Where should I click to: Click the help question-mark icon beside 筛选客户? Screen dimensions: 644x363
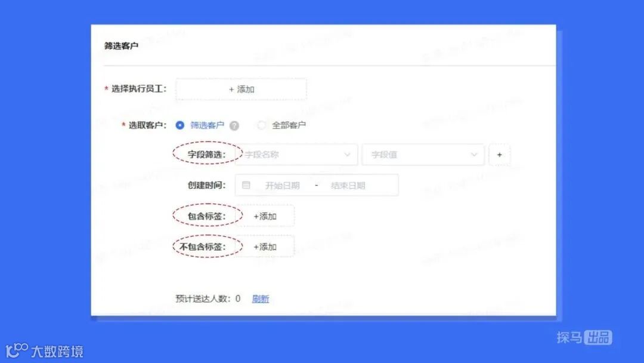234,126
